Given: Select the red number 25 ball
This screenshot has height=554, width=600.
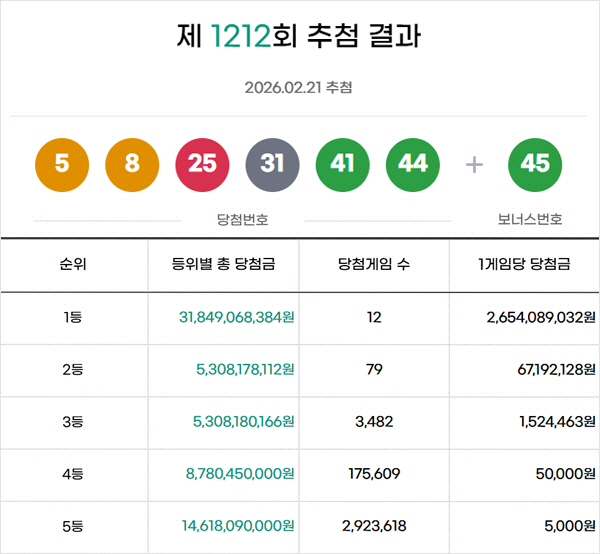Looking at the screenshot, I should (202, 163).
